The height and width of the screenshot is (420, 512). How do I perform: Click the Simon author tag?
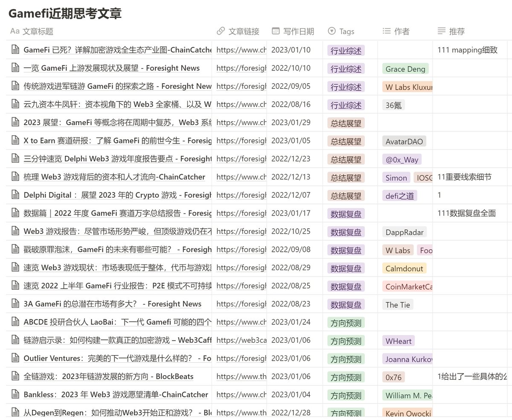coord(396,178)
